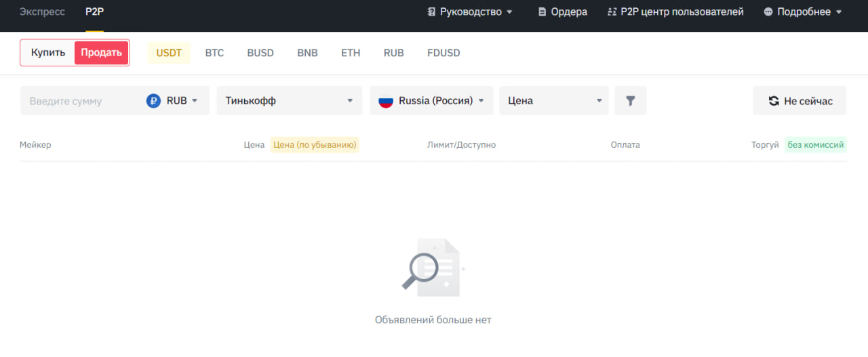Select the Продать (Sell) toggle
This screenshot has width=868, height=357.
(101, 53)
